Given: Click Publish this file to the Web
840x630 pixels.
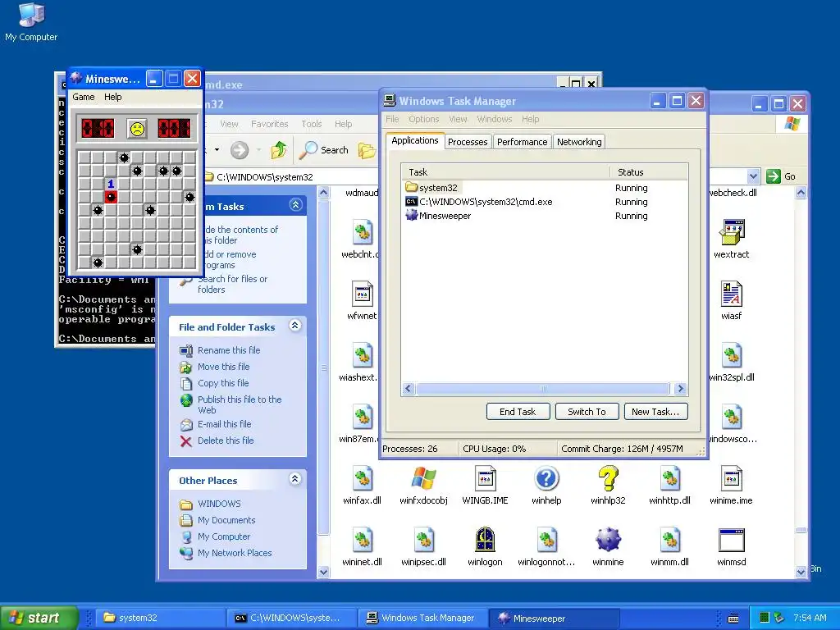Looking at the screenshot, I should [240, 404].
